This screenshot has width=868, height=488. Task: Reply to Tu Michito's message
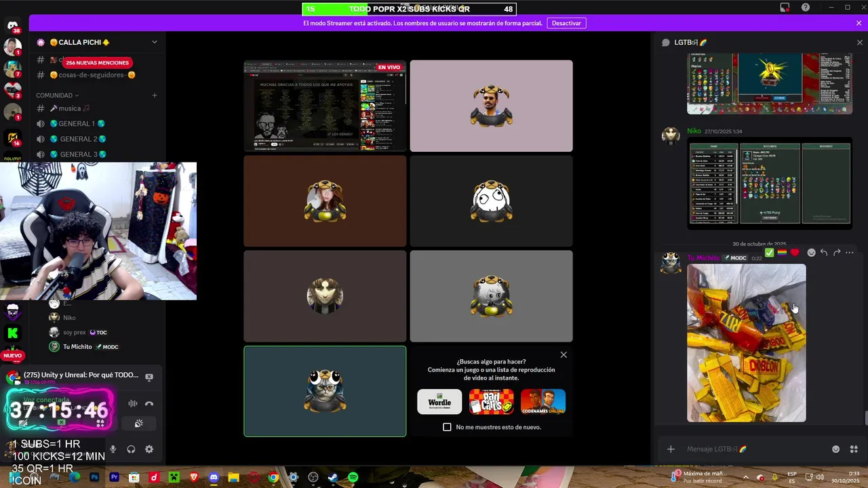pyautogui.click(x=824, y=253)
